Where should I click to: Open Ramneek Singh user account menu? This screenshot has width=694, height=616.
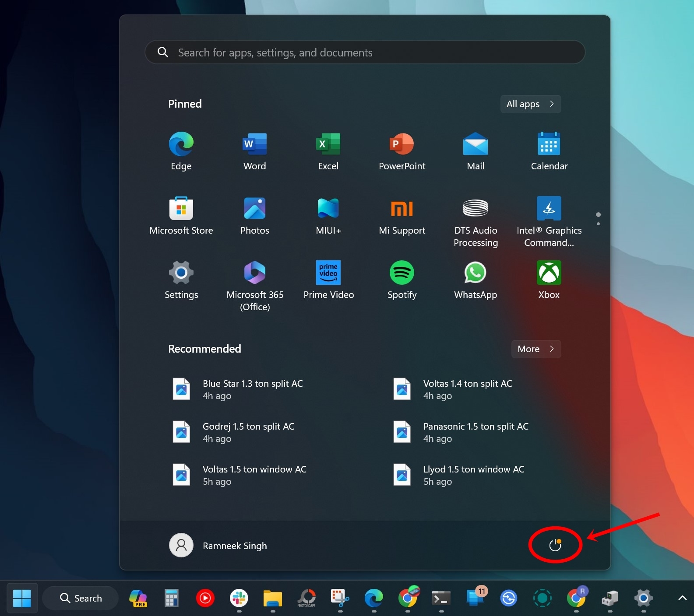tap(218, 546)
